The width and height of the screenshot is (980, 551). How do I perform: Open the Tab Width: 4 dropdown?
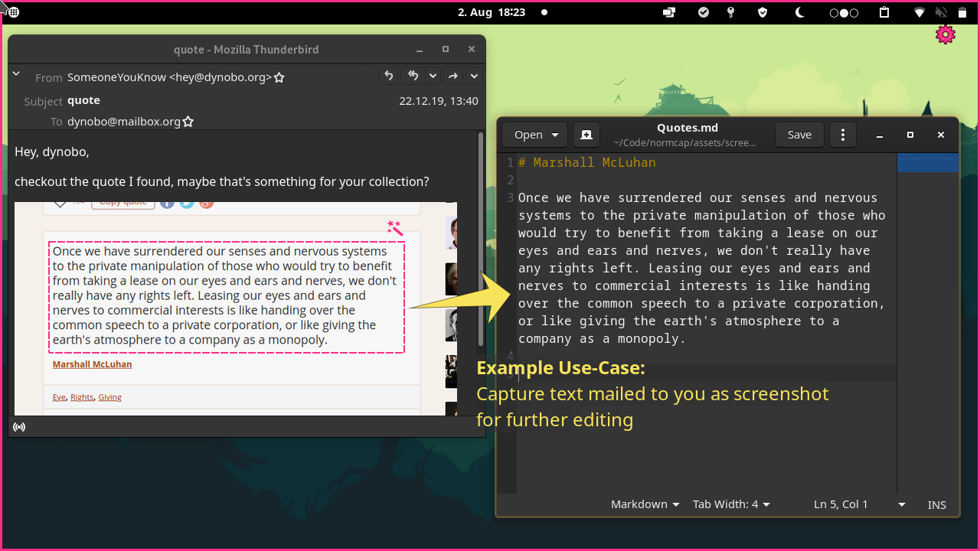731,504
